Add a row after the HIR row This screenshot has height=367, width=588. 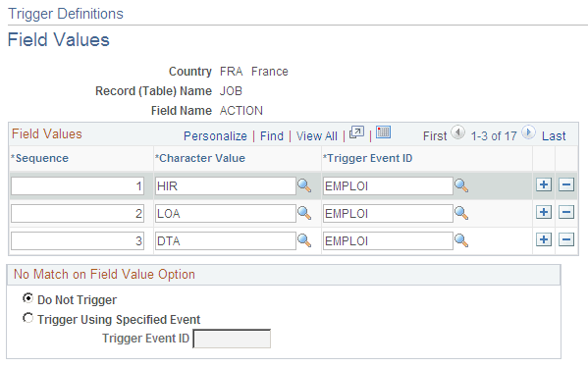click(x=544, y=184)
